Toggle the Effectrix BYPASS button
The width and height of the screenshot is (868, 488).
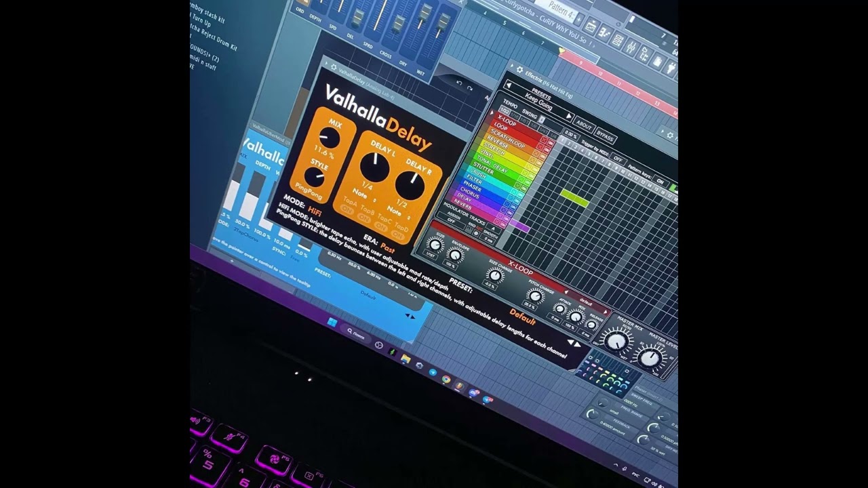[x=605, y=136]
